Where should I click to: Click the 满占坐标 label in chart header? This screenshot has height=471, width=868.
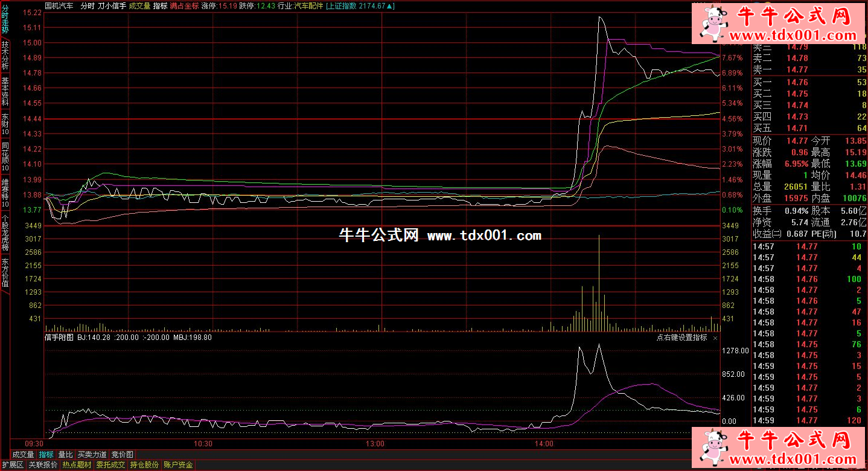pyautogui.click(x=183, y=6)
